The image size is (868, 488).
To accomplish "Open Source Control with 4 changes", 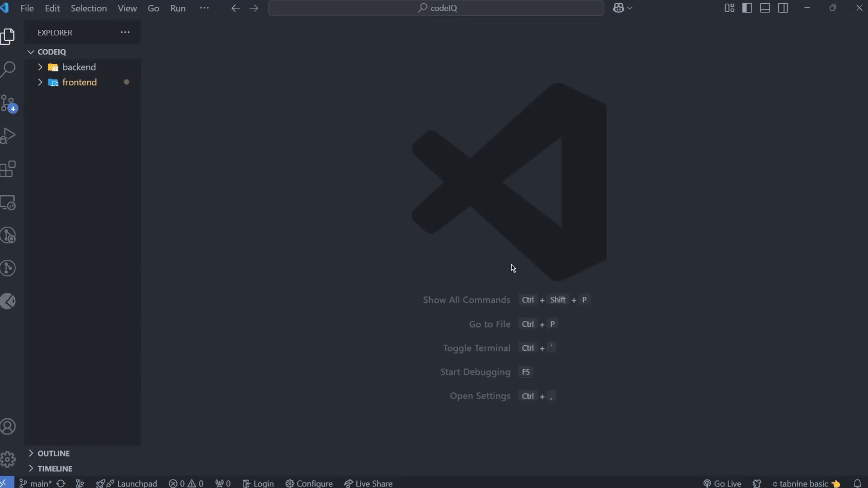I will coord(8,103).
